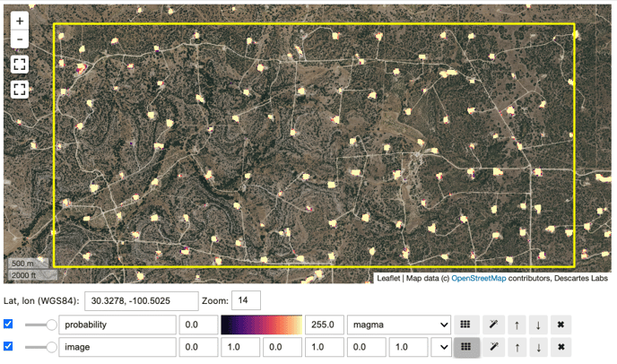
Task: Click image layer third 0.0 scale field
Action: coord(366,347)
